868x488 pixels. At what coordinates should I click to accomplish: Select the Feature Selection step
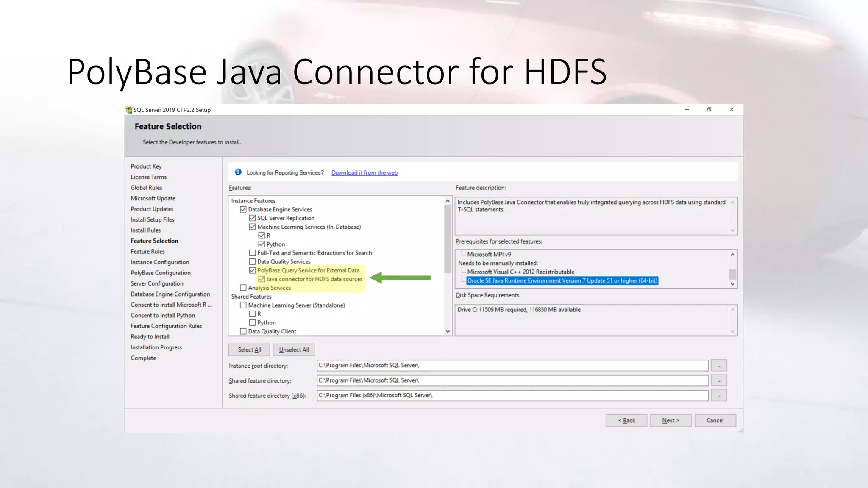point(154,241)
